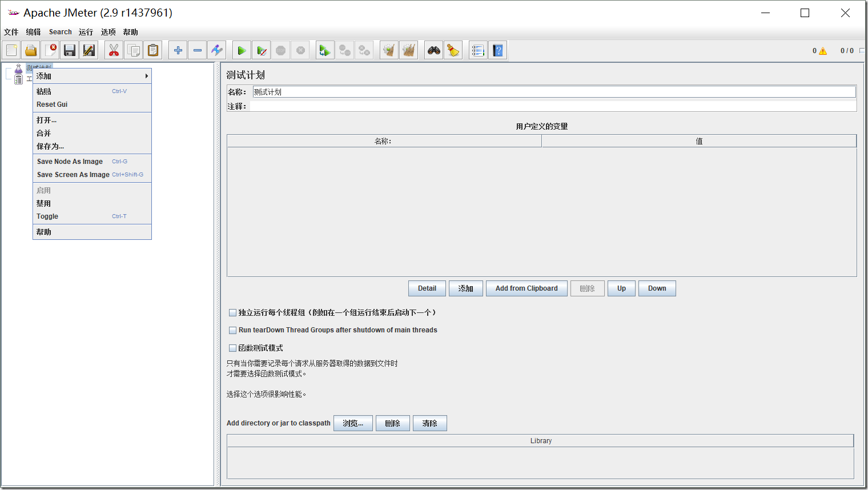Image resolution: width=868 pixels, height=490 pixels.
Task: Select 合并 in the context menu
Action: coord(92,133)
